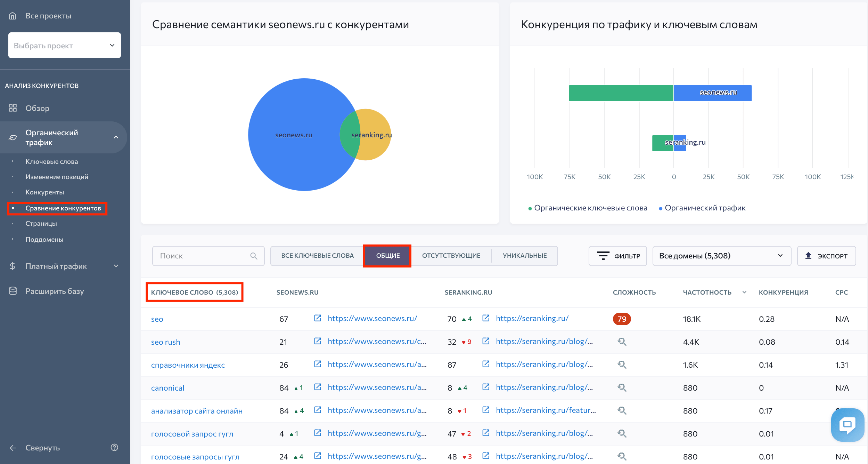Viewport: 868px width, 464px height.
Task: Open keyword link seo
Action: [x=157, y=319]
